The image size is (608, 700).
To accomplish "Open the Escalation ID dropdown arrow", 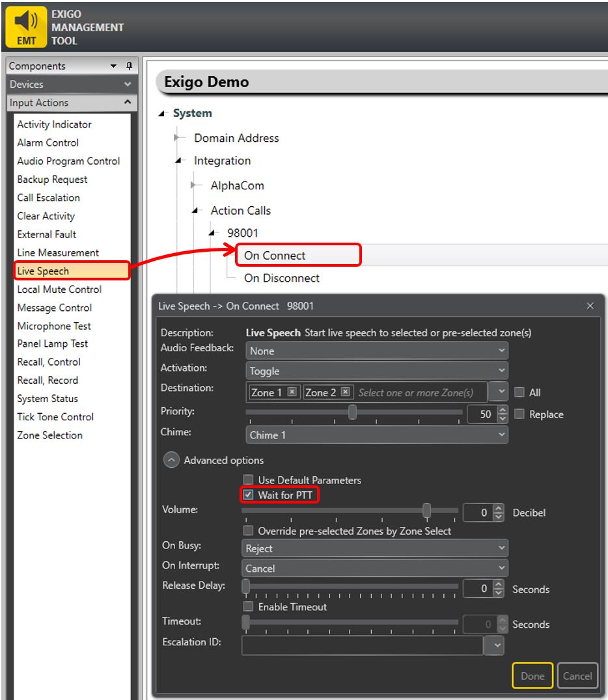I will click(x=494, y=645).
